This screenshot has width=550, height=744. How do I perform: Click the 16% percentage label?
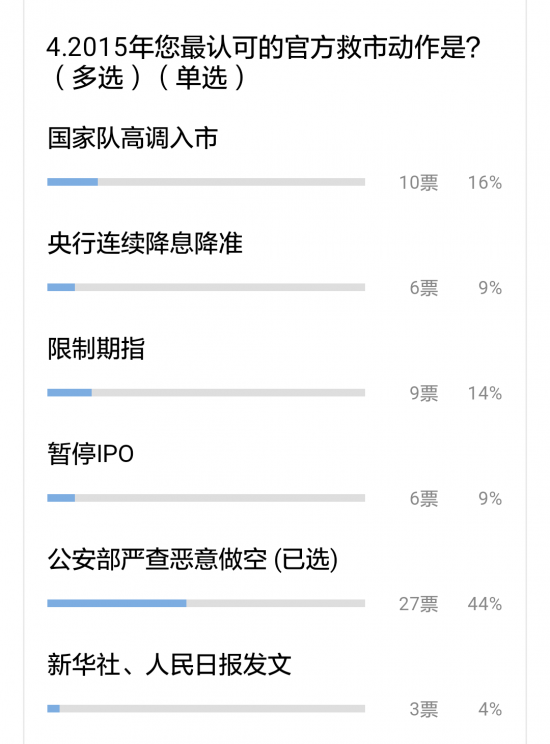[x=485, y=183]
